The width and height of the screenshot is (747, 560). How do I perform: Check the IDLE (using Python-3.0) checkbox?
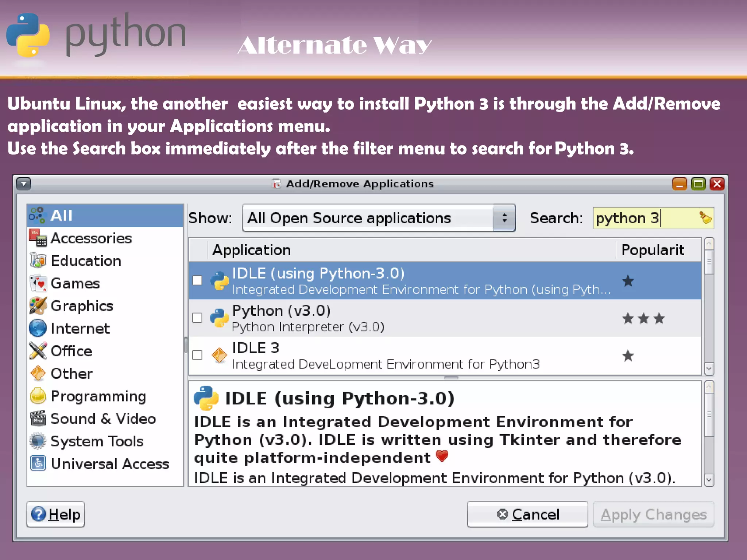click(x=197, y=280)
